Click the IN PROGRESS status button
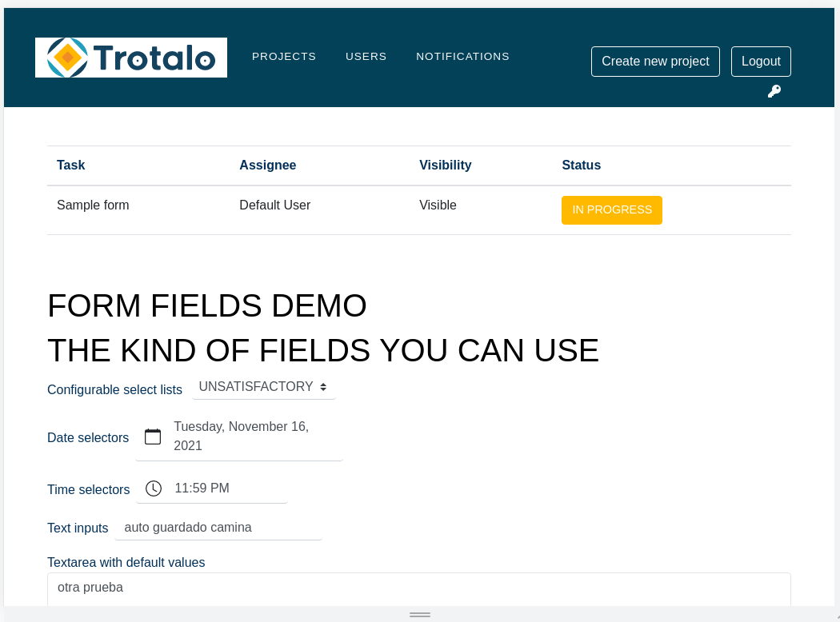Viewport: 840px width, 622px height. click(612, 209)
